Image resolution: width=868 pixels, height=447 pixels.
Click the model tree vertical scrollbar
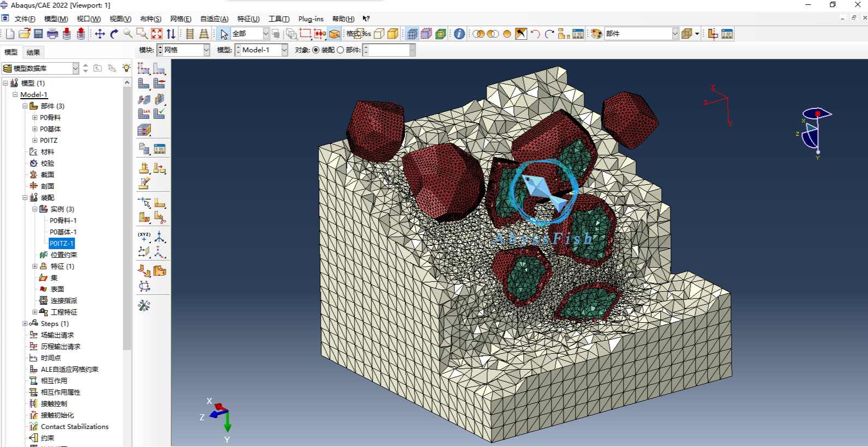point(127,218)
